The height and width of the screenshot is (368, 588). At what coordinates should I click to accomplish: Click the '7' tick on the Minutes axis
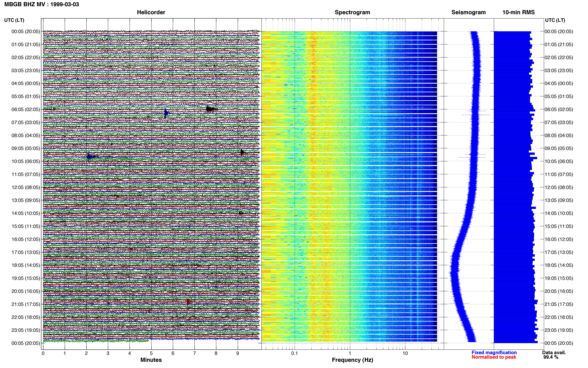(x=195, y=353)
